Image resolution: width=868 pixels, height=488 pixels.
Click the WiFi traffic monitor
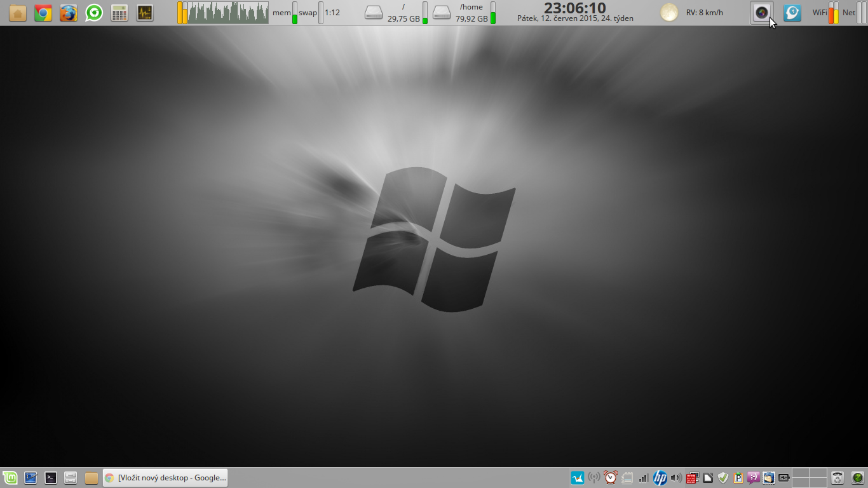[825, 13]
